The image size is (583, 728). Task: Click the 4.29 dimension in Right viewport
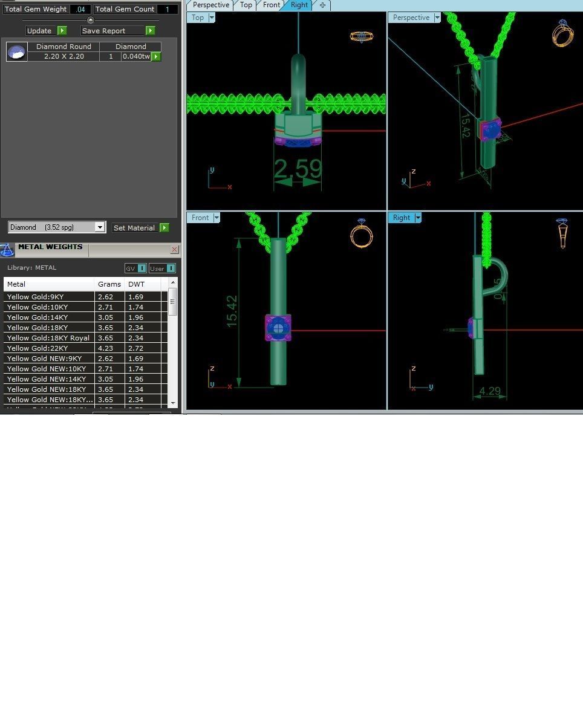[x=490, y=391]
